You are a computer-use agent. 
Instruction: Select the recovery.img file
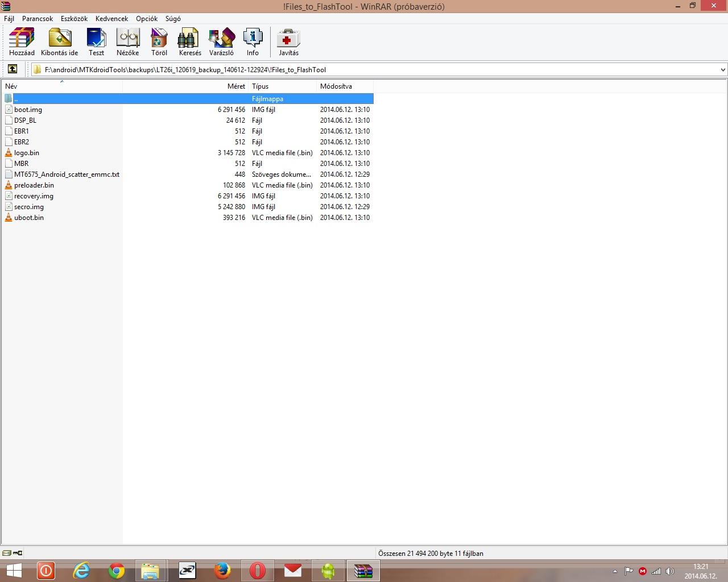pyautogui.click(x=34, y=196)
